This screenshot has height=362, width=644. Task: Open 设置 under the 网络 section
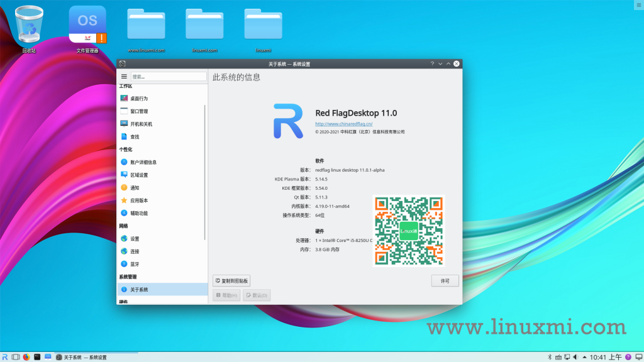click(162, 238)
